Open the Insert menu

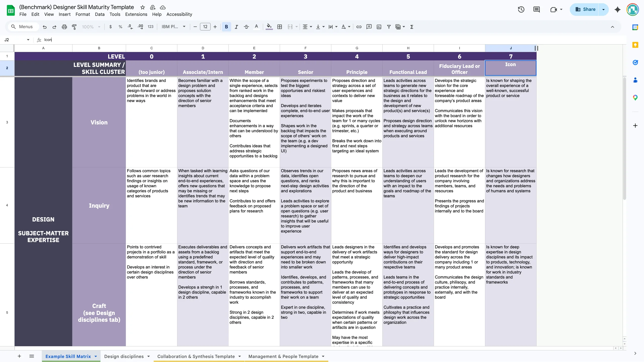click(65, 14)
